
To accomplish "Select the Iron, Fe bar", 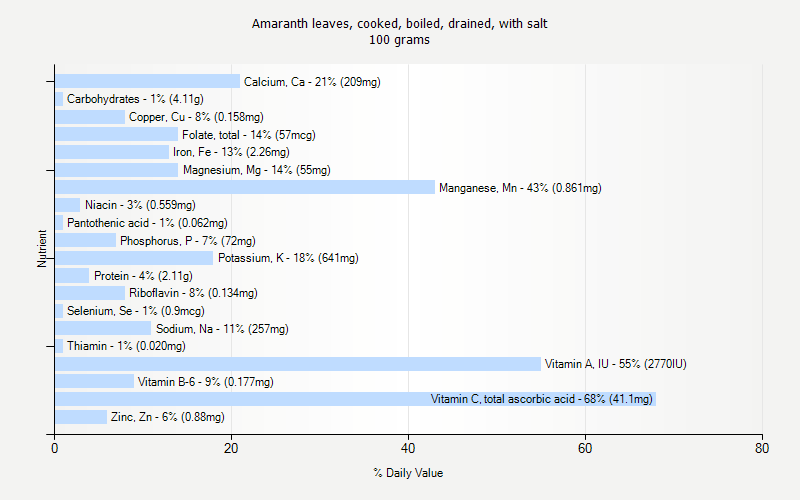I will (112, 152).
